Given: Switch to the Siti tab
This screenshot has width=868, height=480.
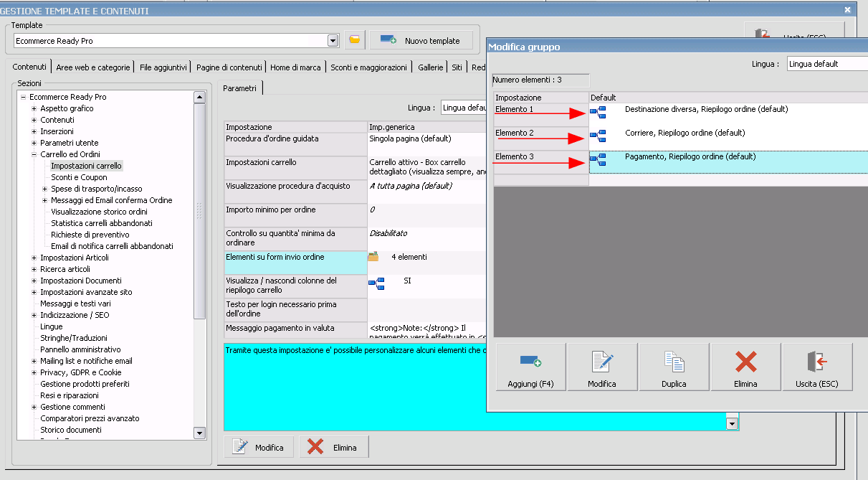Looking at the screenshot, I should pyautogui.click(x=457, y=67).
